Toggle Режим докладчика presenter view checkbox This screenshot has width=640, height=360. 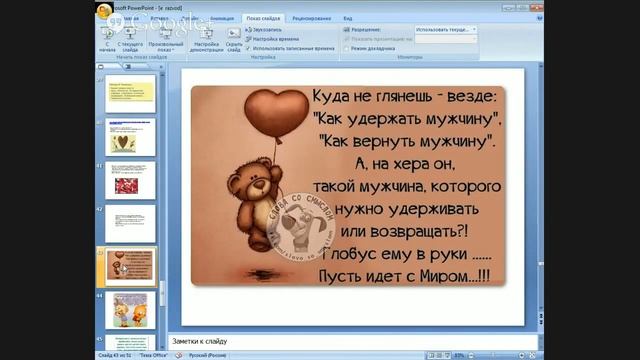click(347, 49)
